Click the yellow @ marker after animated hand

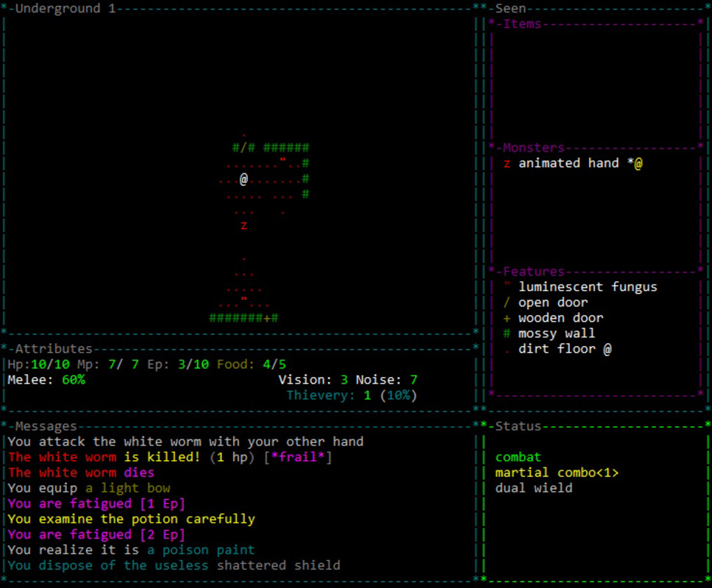[x=638, y=163]
